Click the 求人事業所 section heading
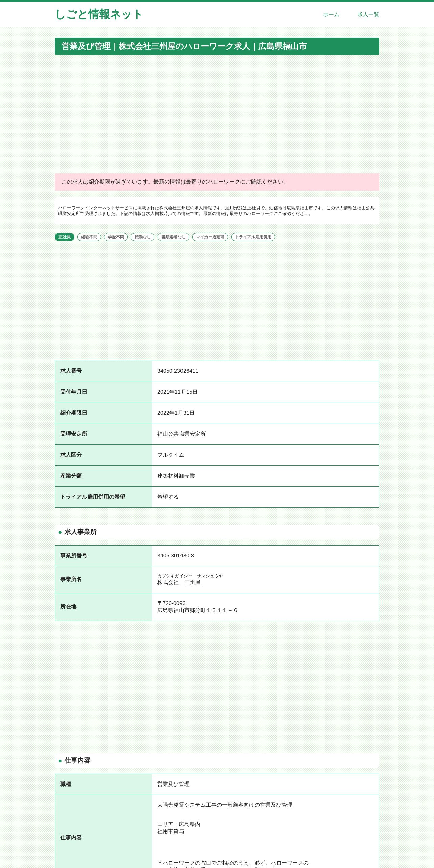 [x=217, y=532]
